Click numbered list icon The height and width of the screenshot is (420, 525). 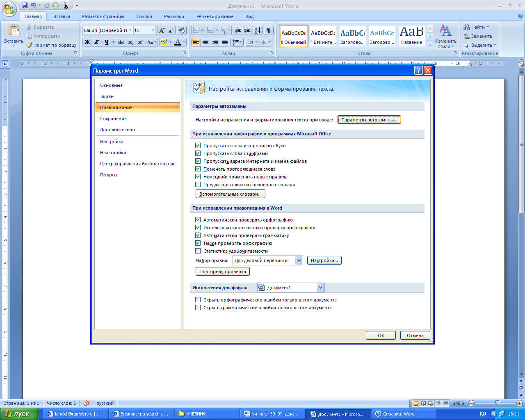click(210, 30)
